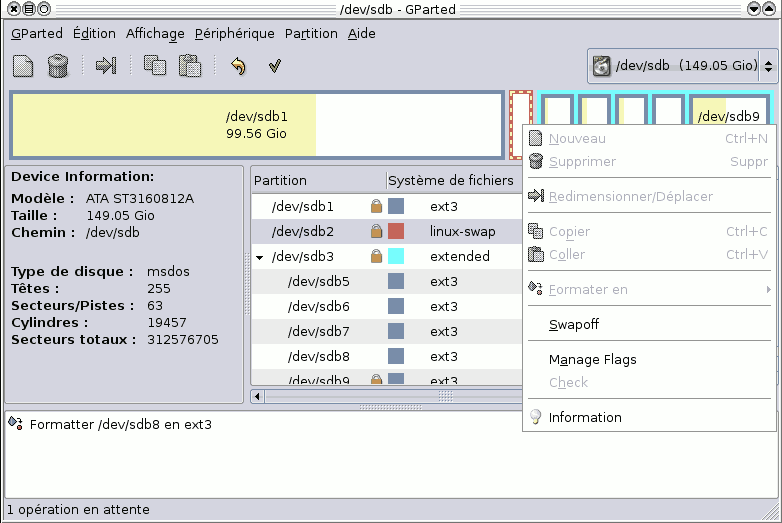Undo the last operation via toolbar
The image size is (782, 523).
pyautogui.click(x=238, y=66)
